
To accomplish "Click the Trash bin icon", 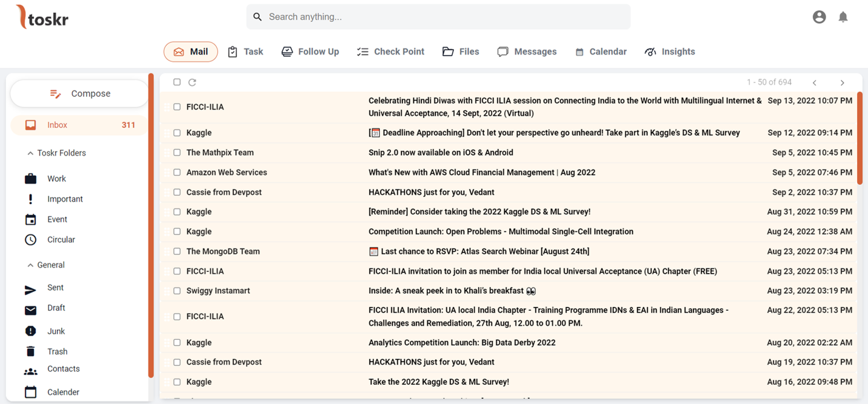I will coord(30,351).
